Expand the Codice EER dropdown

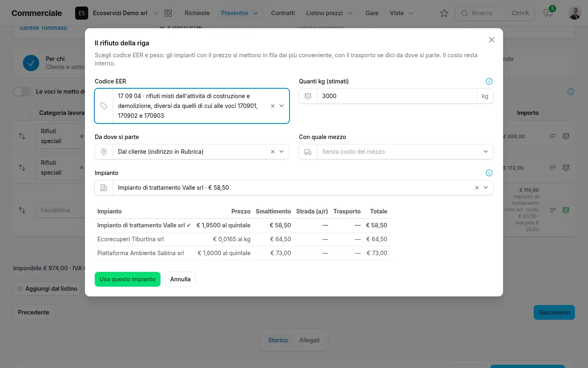[282, 106]
